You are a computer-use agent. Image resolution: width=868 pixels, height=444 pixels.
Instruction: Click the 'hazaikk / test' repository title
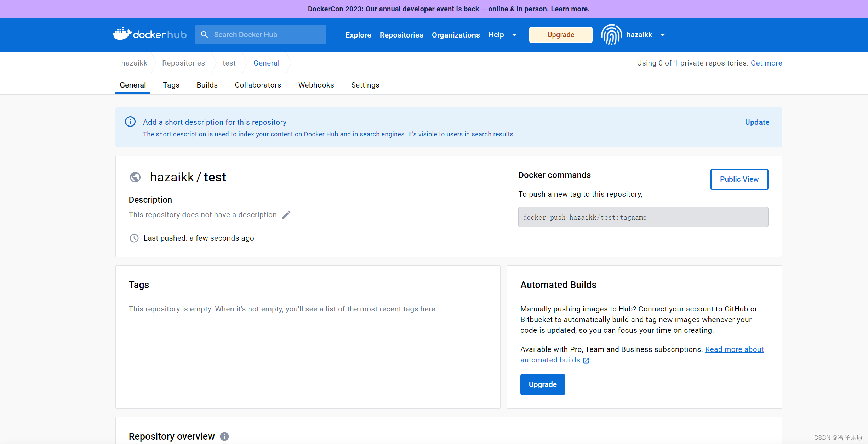click(x=188, y=177)
